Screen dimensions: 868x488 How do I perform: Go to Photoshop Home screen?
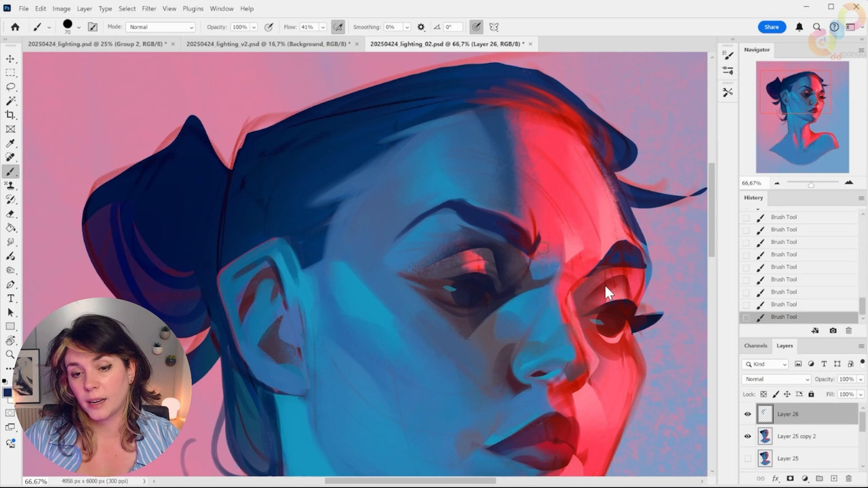click(x=15, y=27)
